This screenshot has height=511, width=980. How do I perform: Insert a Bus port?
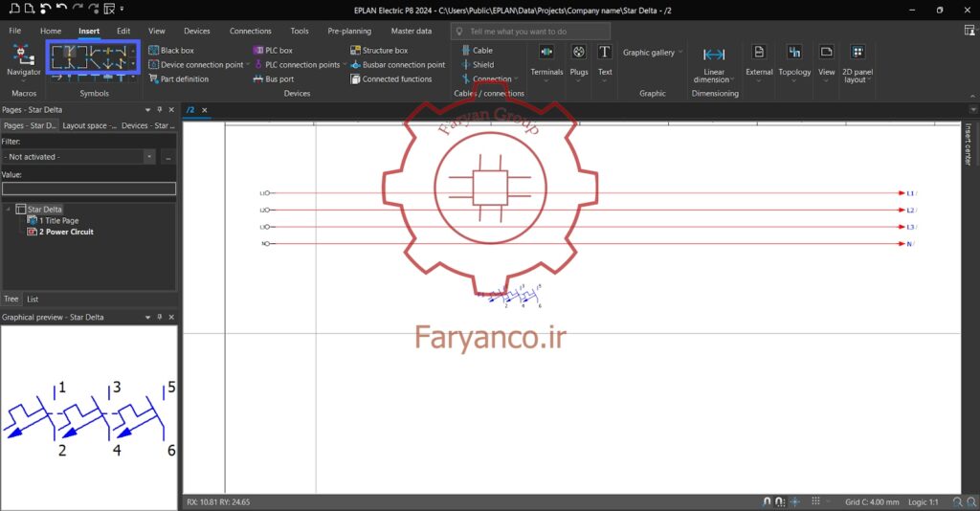pyautogui.click(x=273, y=78)
